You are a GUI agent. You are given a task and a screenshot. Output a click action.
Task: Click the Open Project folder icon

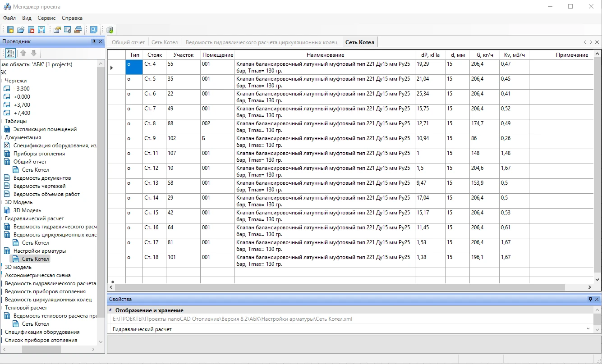pyautogui.click(x=21, y=30)
